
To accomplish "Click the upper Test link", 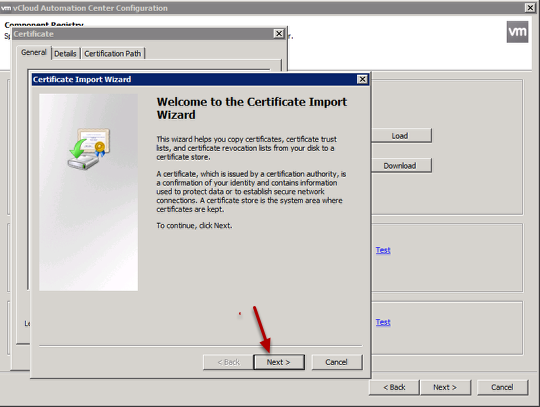I will [x=383, y=250].
